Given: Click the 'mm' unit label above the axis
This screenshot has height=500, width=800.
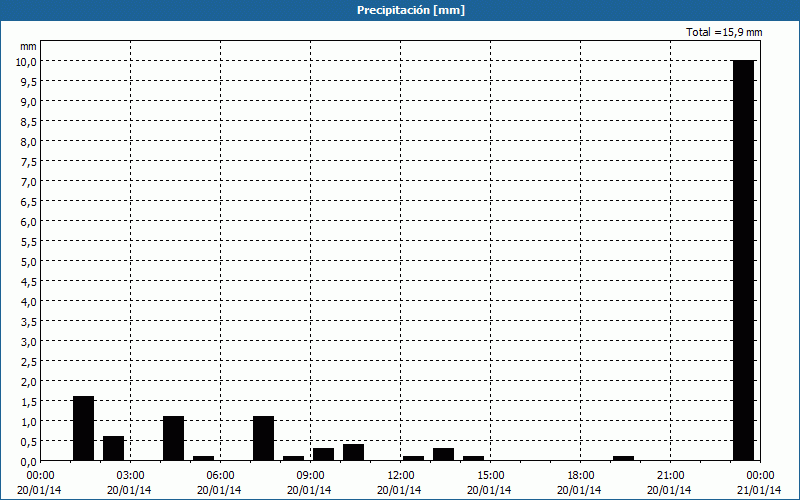Looking at the screenshot, I should point(28,46).
